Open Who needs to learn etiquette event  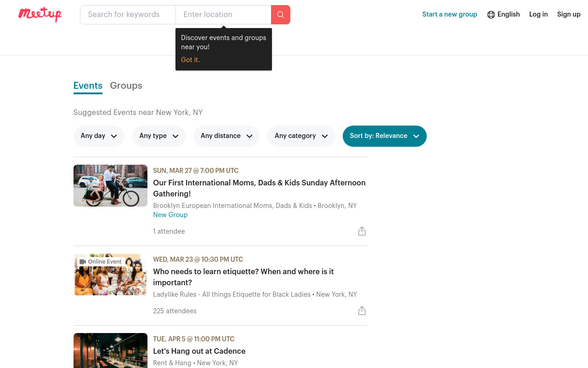[243, 277]
